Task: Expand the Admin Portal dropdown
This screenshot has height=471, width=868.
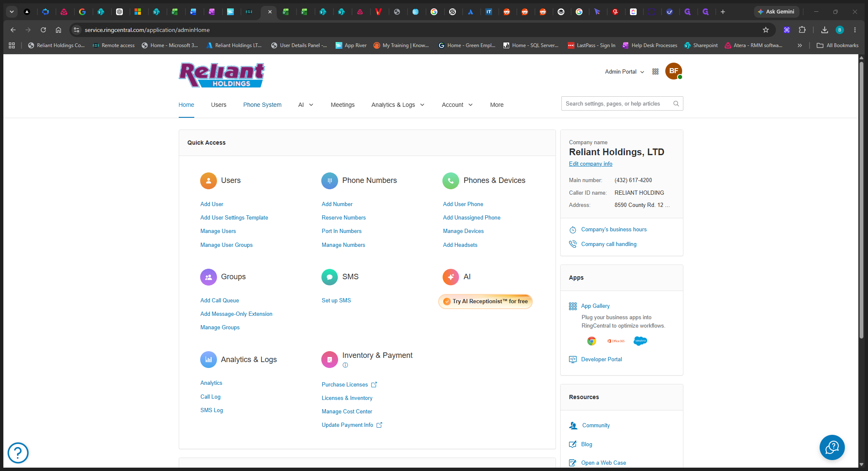Action: (625, 72)
